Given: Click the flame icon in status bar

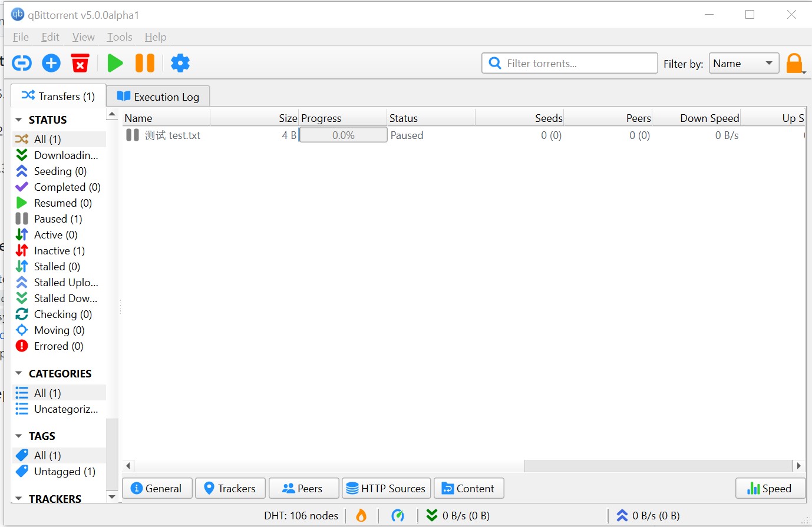Looking at the screenshot, I should [x=361, y=516].
